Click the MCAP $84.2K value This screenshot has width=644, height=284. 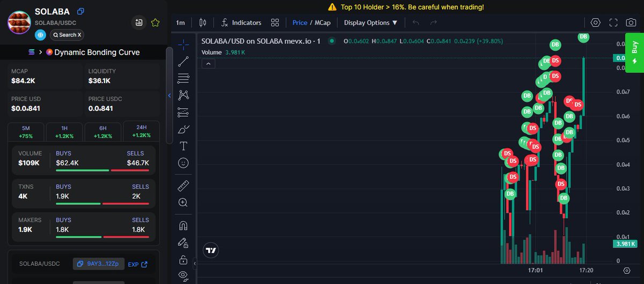(23, 81)
